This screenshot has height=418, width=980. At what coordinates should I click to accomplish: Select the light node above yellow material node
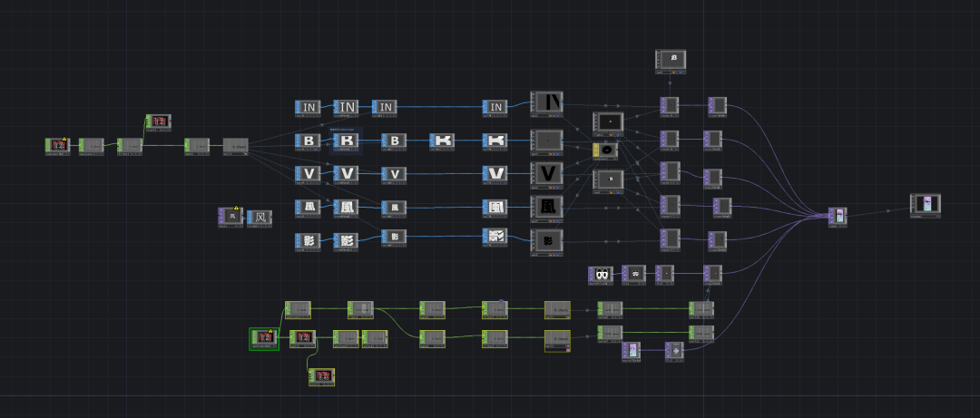[x=608, y=123]
